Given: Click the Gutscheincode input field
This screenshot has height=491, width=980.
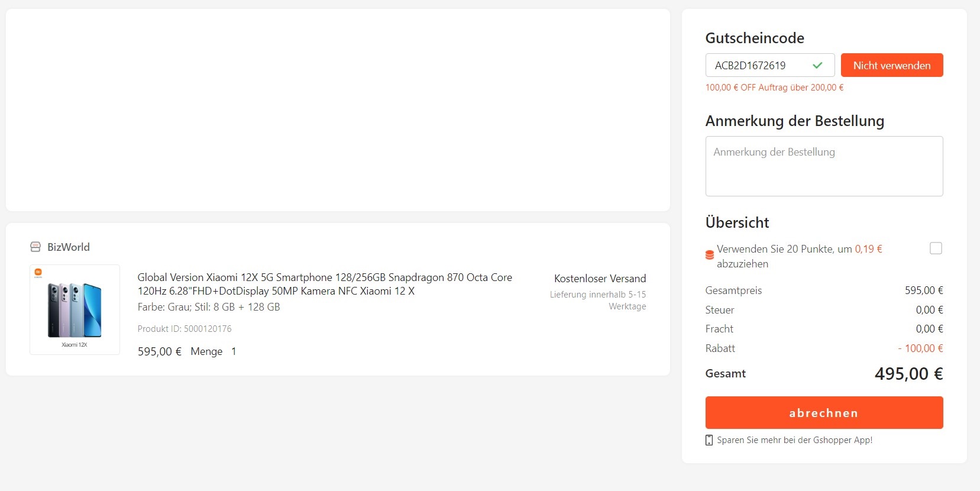Looking at the screenshot, I should click(770, 65).
